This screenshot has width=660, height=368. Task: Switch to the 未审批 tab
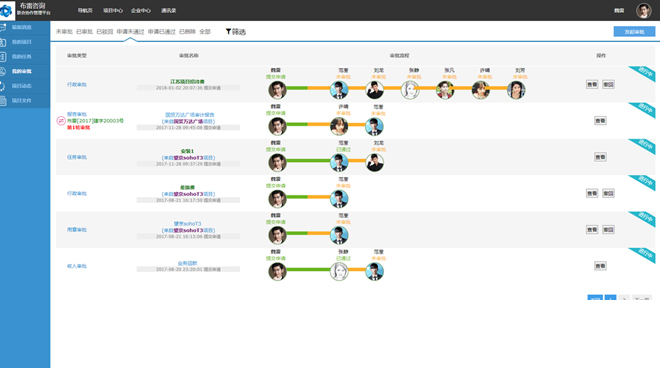coord(64,32)
